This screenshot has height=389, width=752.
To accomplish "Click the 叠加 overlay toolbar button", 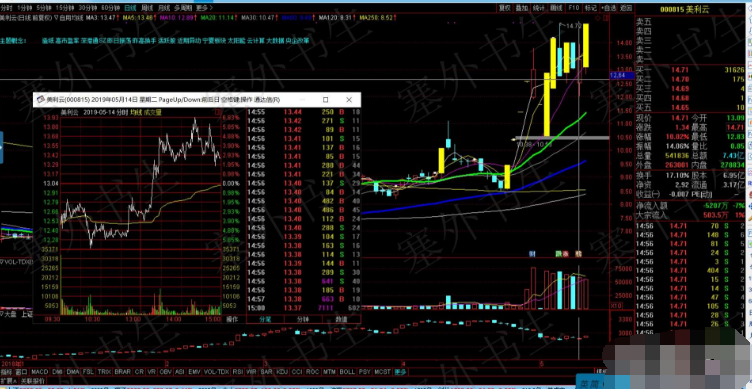I will 522,8.
